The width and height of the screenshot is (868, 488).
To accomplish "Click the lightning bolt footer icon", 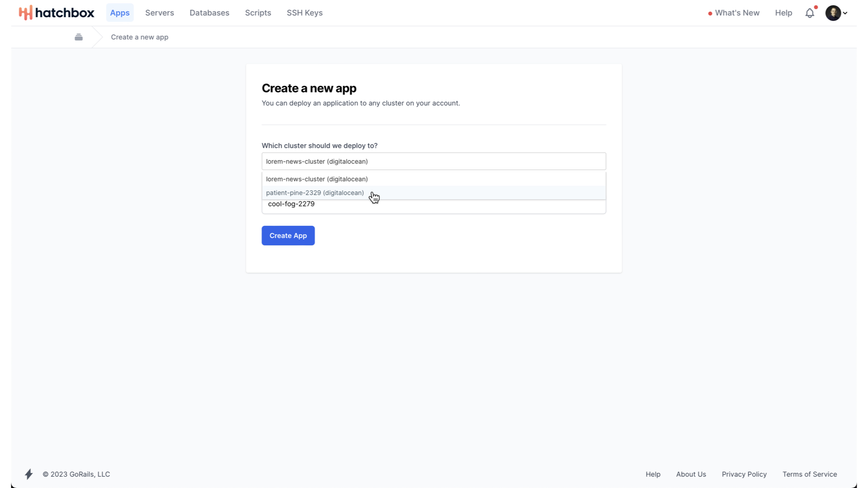I will 29,474.
